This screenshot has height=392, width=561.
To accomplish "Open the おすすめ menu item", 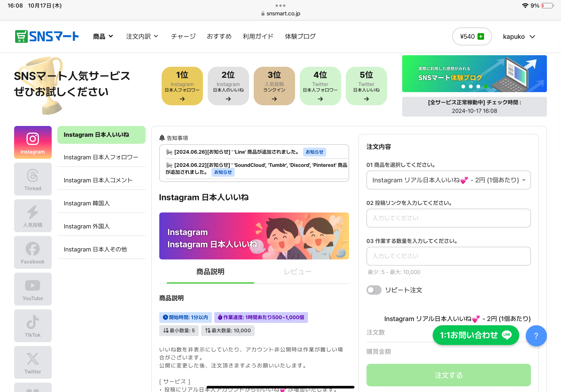I will [219, 36].
